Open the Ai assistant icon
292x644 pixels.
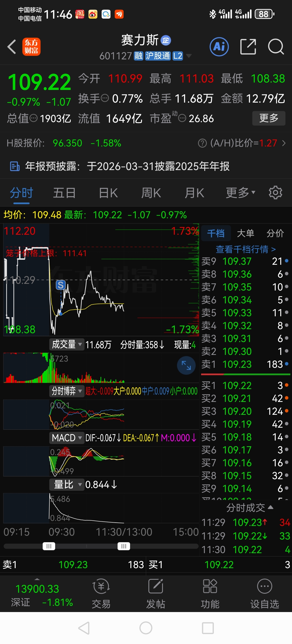pyautogui.click(x=219, y=47)
